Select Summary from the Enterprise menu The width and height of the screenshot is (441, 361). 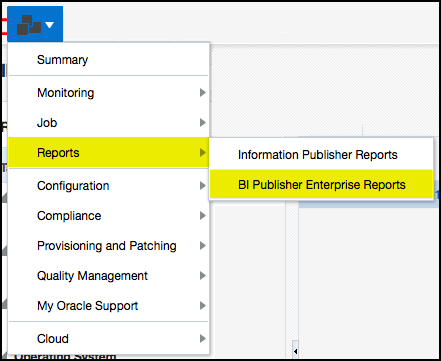(x=108, y=60)
